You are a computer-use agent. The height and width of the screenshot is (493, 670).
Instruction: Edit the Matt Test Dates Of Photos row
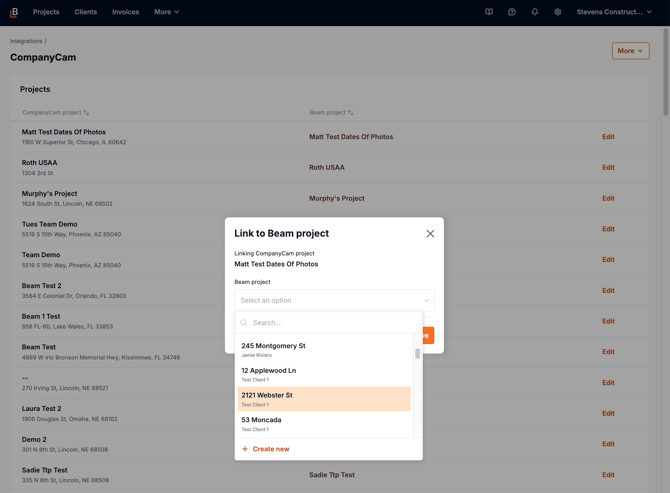(x=608, y=137)
